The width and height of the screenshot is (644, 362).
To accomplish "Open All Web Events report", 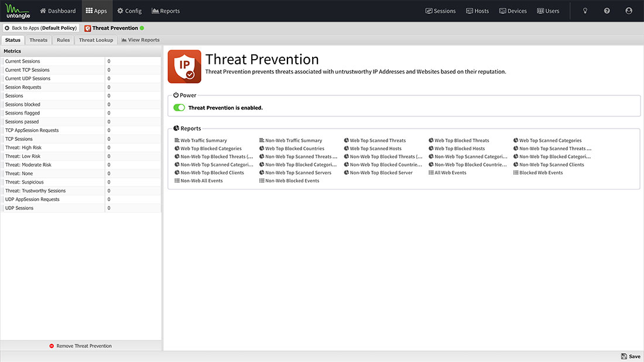I will [447, 173].
